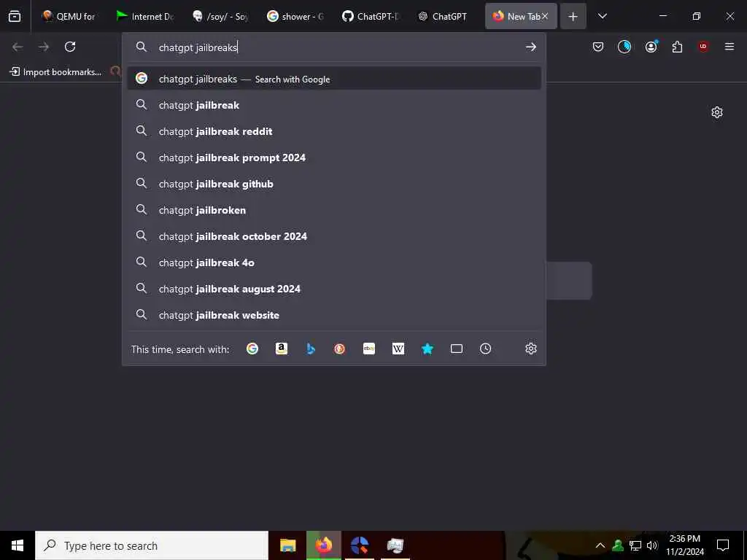Viewport: 747px width, 560px height.
Task: Open a new tab with plus button
Action: click(x=573, y=17)
